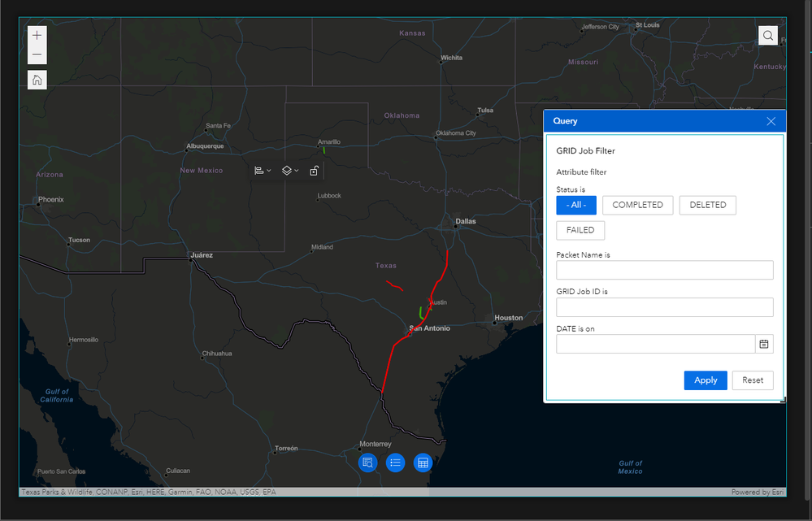The image size is (812, 521).
Task: Click the Packet Name input field
Action: pyautogui.click(x=664, y=270)
